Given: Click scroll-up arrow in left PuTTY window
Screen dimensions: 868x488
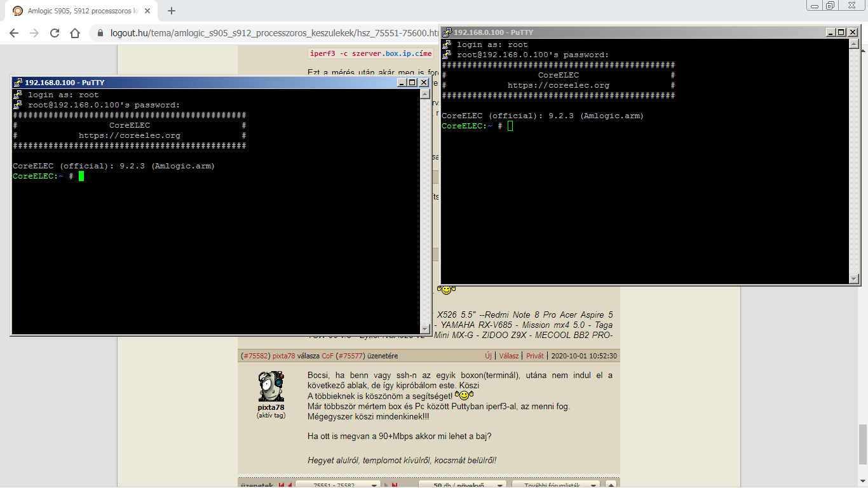Looking at the screenshot, I should [425, 95].
